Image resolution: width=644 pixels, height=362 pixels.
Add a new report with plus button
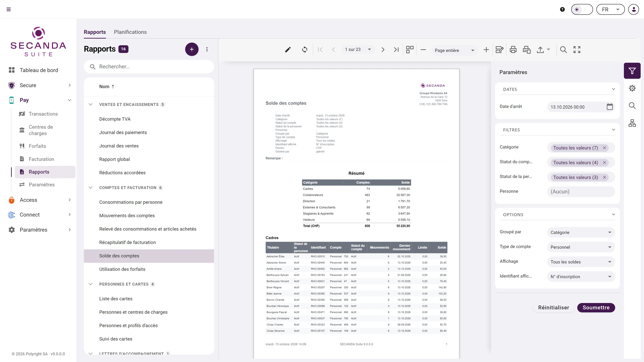click(x=192, y=49)
